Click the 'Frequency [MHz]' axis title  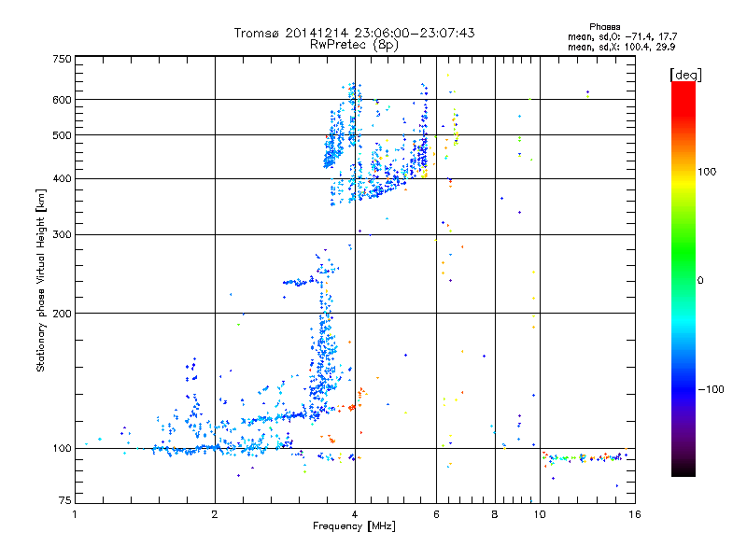(354, 526)
